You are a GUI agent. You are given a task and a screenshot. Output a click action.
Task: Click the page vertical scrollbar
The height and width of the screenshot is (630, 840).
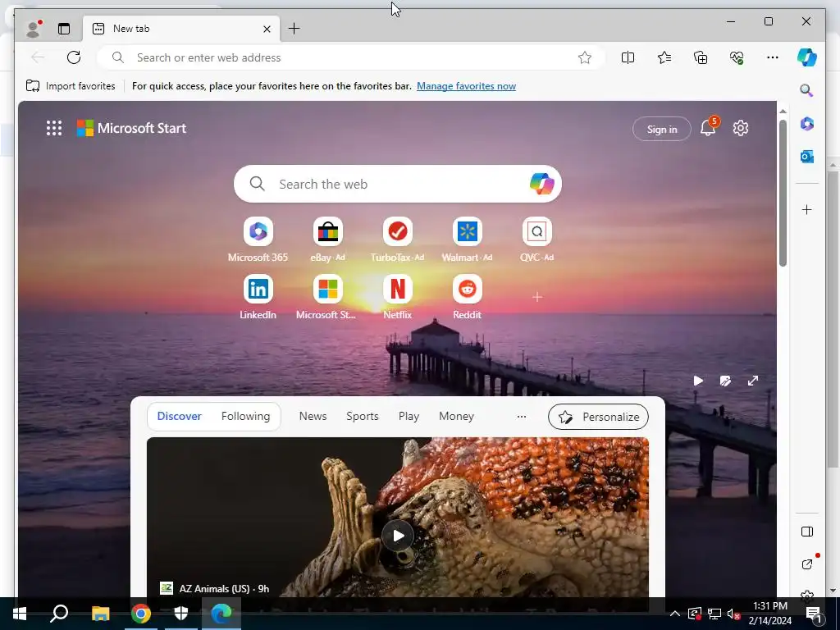[783, 193]
